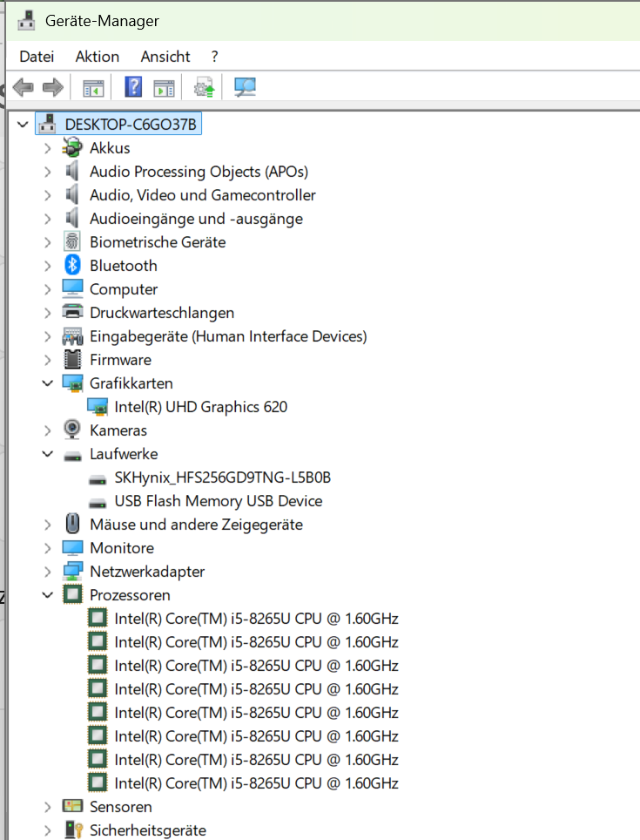
Task: Click the Forward arrow toolbar icon
Action: click(53, 87)
